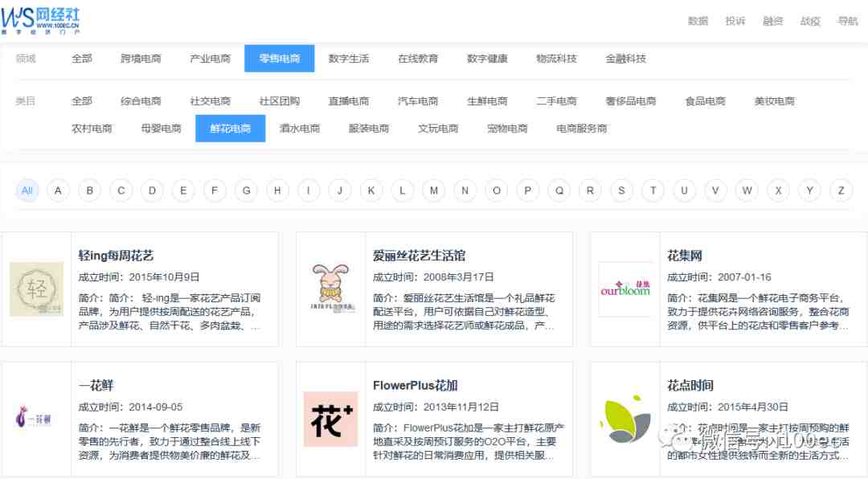Screen dimensions: 868x479
Task: Select the 数字健康 field filter
Action: coord(487,58)
